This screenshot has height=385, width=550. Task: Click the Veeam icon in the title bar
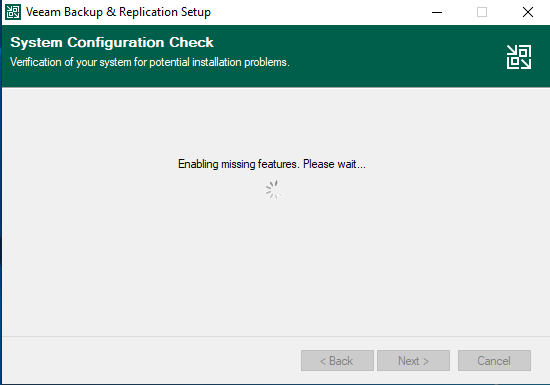13,12
